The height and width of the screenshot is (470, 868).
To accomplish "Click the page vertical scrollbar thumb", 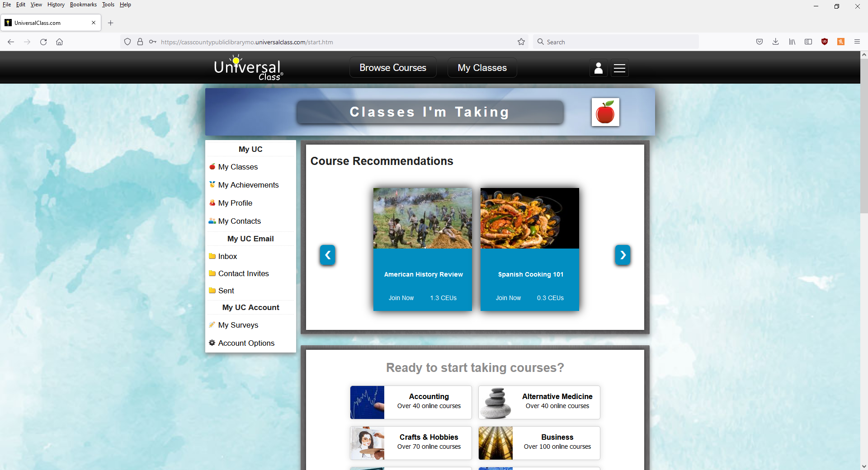I will [x=864, y=131].
